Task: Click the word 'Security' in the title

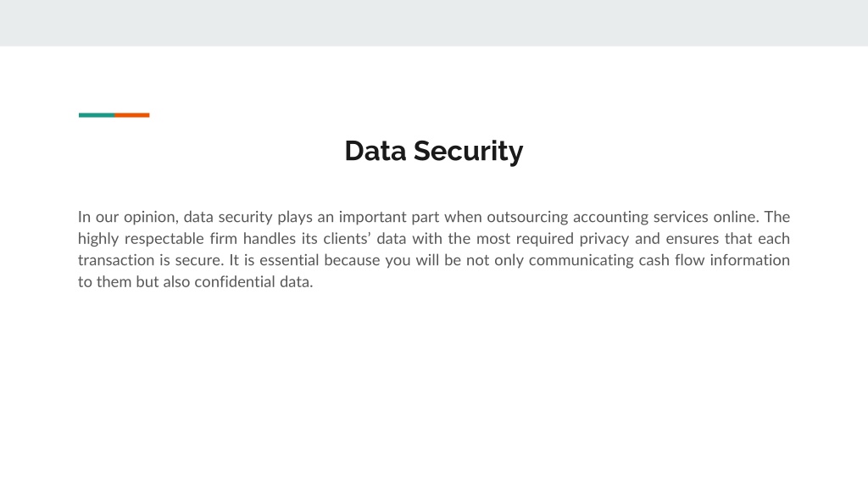Action: [468, 151]
